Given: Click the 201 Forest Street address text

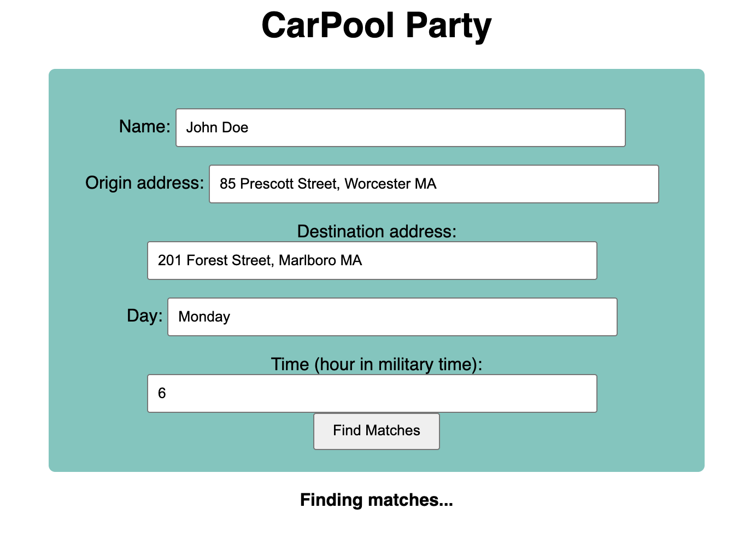Looking at the screenshot, I should click(x=259, y=260).
